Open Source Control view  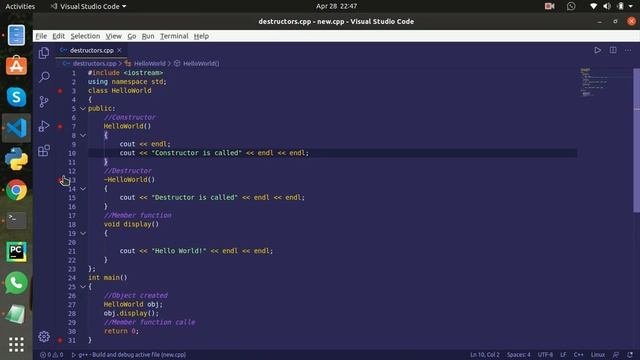[44, 101]
